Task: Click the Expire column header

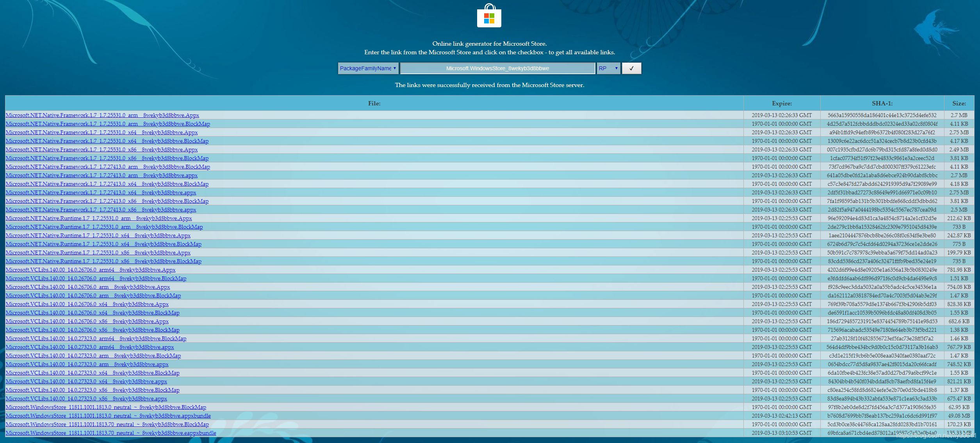Action: tap(782, 103)
